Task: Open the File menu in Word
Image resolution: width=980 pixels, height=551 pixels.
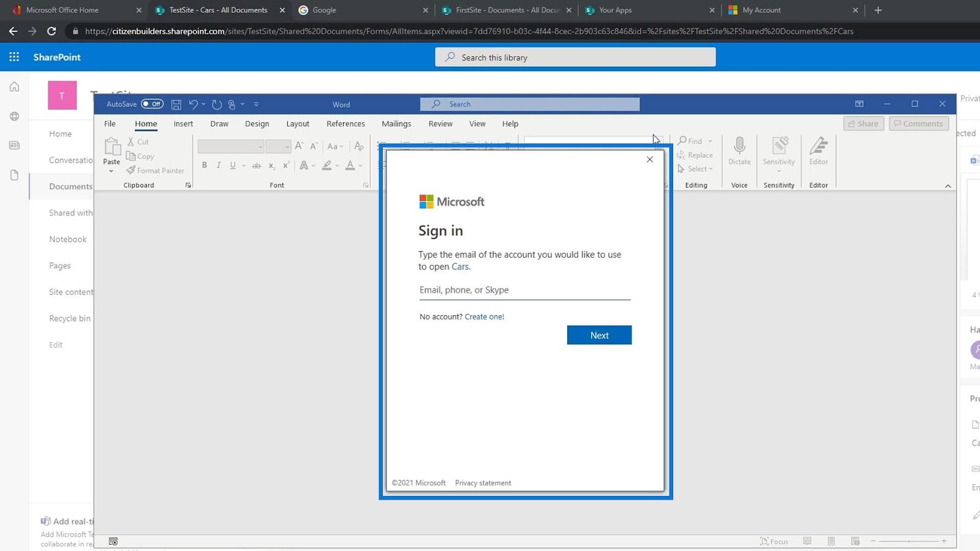Action: (x=110, y=124)
